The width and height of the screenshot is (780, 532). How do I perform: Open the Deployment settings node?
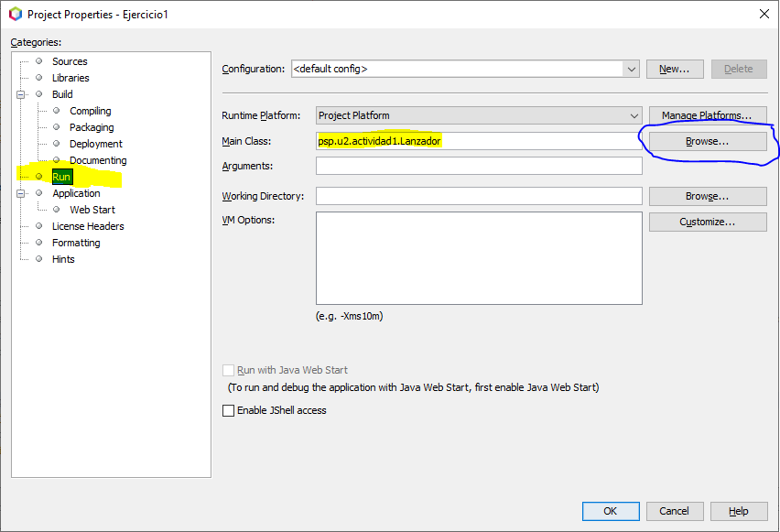(x=95, y=144)
